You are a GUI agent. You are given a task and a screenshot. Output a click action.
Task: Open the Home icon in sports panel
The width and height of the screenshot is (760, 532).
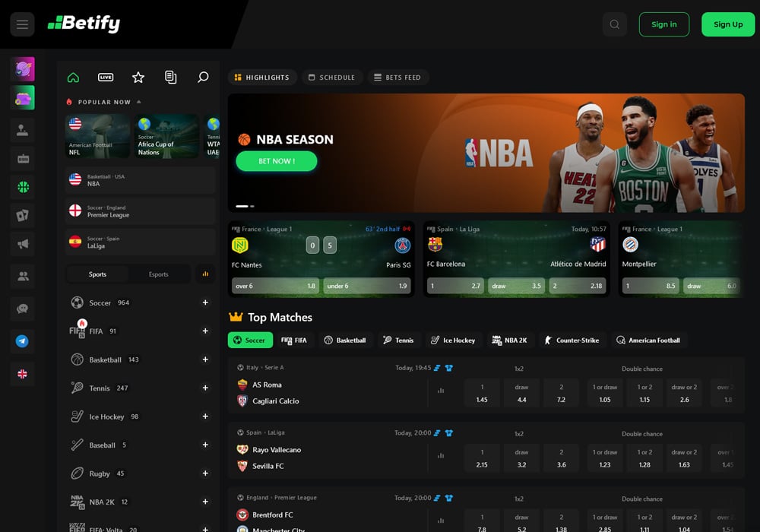click(73, 77)
